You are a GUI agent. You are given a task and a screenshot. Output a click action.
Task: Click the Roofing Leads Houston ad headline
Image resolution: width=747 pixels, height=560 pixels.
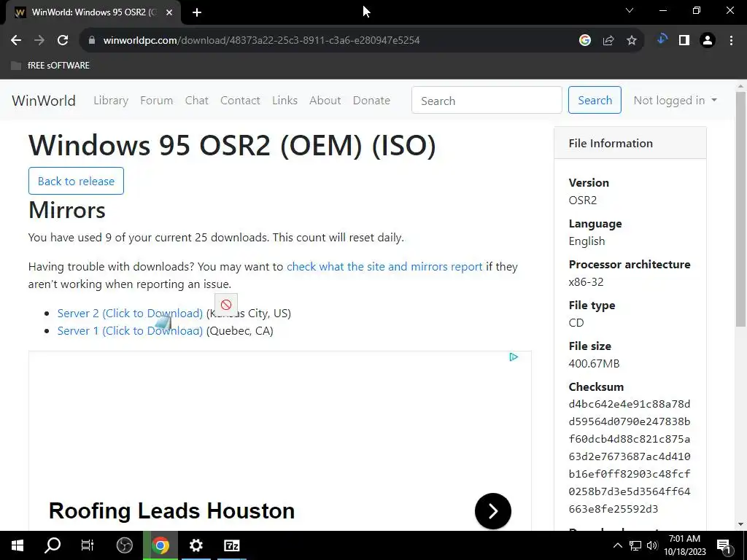pos(172,511)
